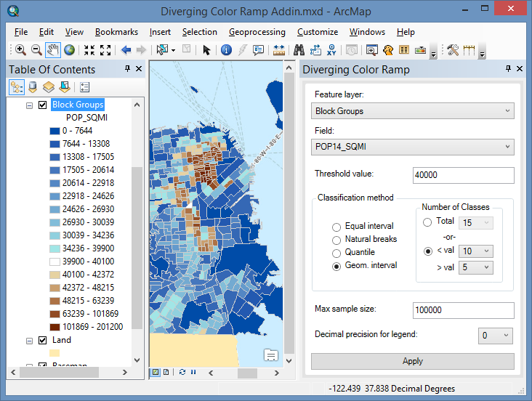Open the ArcToolbox hammer icon

coord(453,50)
